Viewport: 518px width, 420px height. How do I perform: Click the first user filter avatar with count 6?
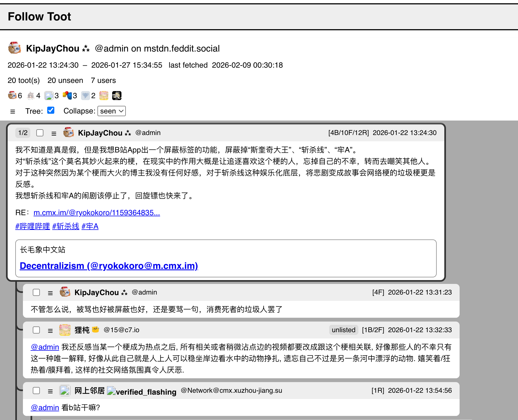12,95
